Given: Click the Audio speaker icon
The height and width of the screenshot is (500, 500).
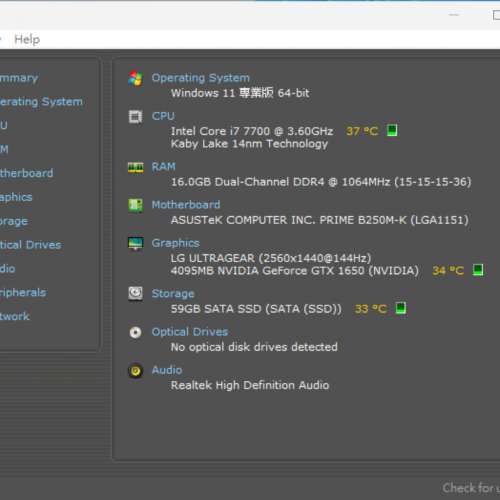Looking at the screenshot, I should pyautogui.click(x=135, y=371).
